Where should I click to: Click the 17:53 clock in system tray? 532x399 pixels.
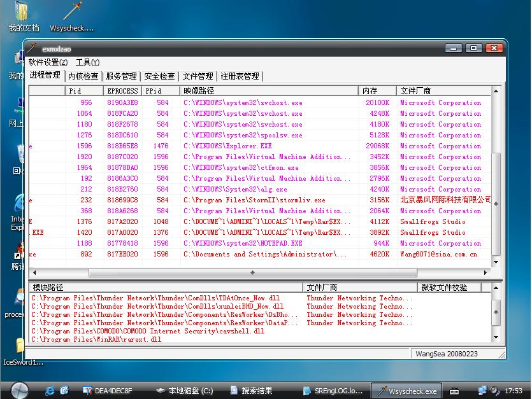coord(514,391)
